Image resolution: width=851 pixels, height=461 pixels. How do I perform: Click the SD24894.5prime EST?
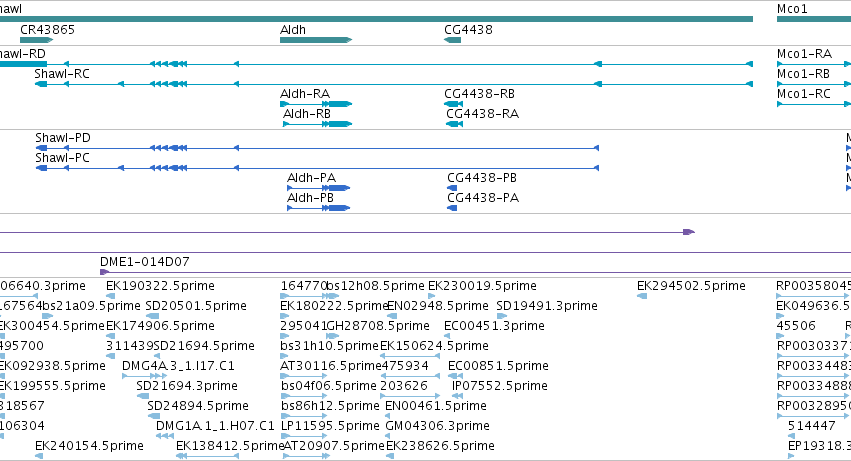coord(198,406)
